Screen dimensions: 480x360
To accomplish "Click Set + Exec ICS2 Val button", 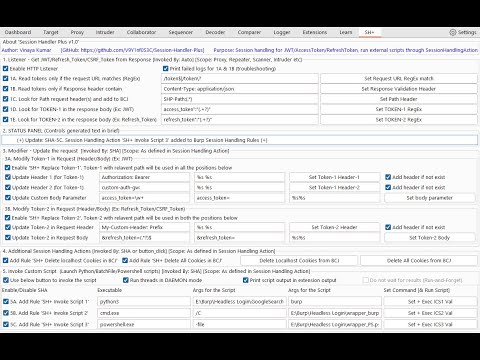I will tap(430, 313).
